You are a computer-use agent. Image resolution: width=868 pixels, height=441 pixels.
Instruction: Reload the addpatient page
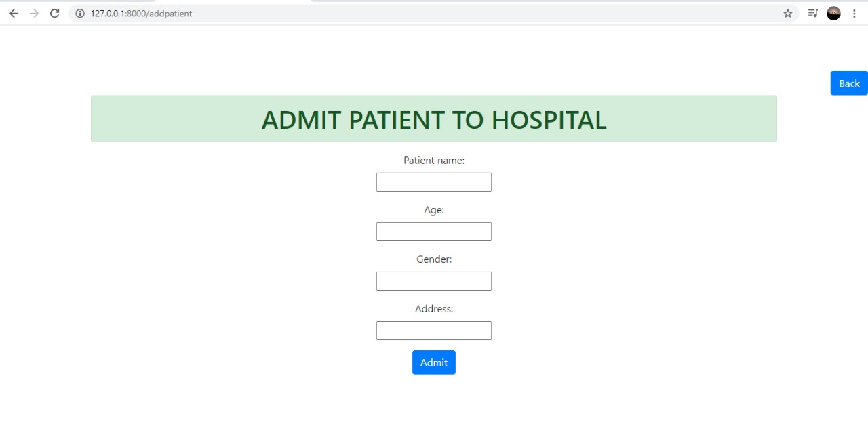54,13
